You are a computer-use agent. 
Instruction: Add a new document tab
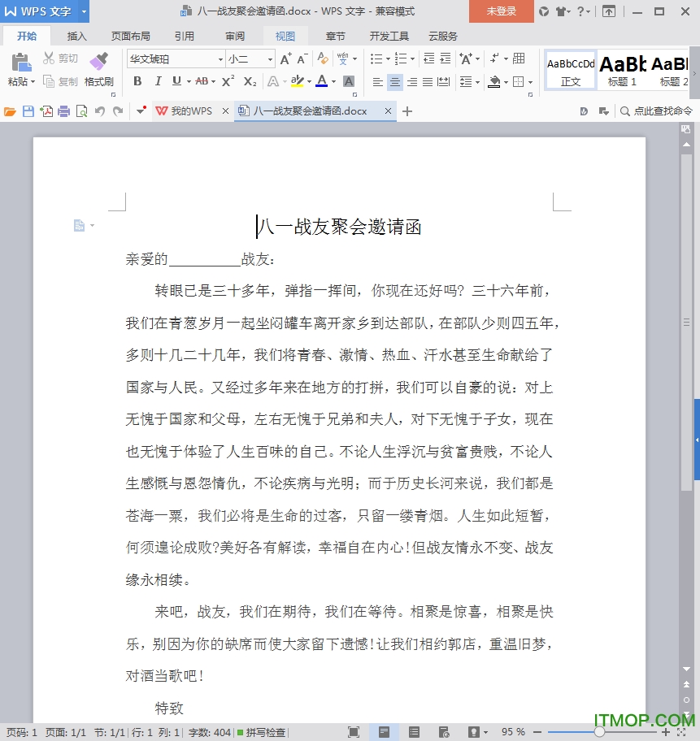pyautogui.click(x=407, y=111)
